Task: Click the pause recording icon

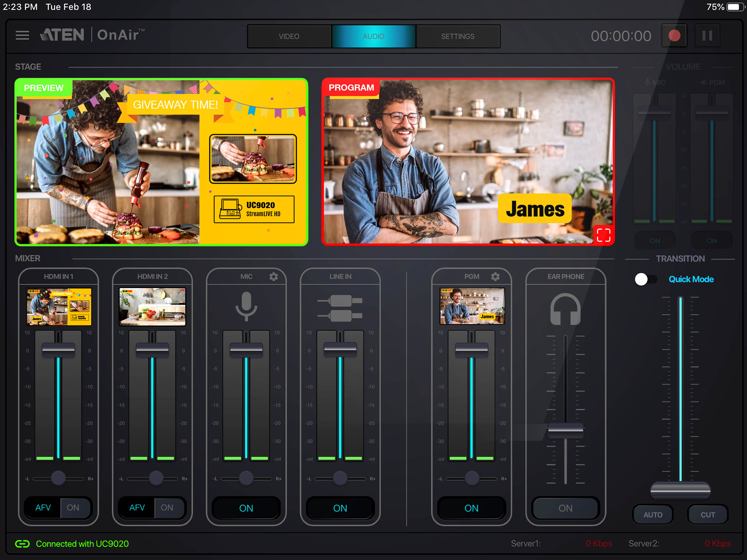Action: point(707,36)
